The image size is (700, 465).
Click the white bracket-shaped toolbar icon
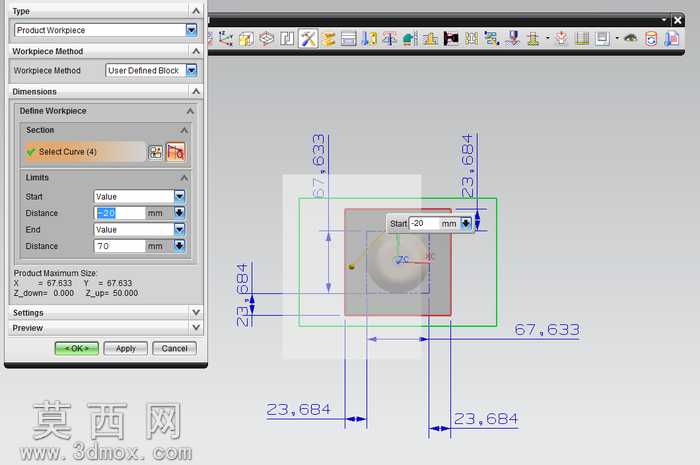[x=287, y=39]
